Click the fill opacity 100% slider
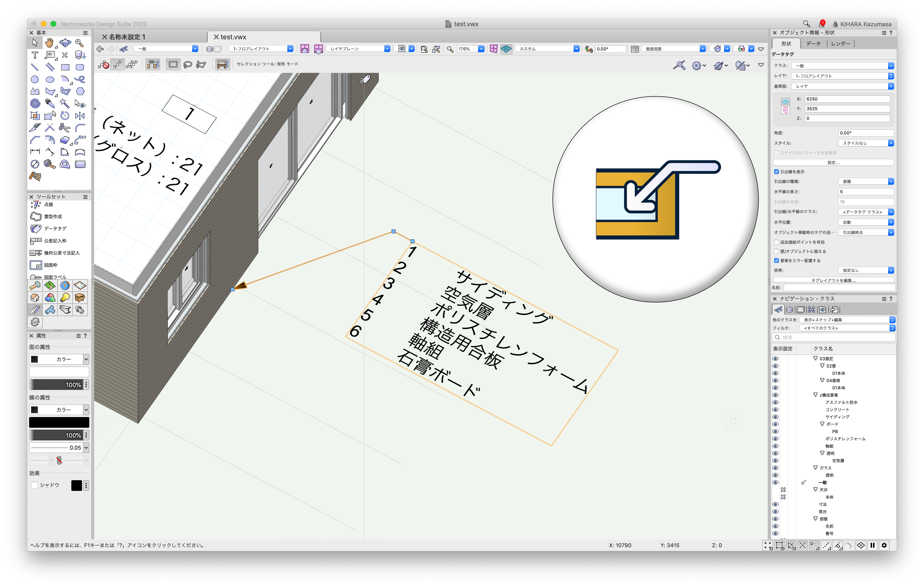The width and height of the screenshot is (924, 587). pyautogui.click(x=56, y=385)
